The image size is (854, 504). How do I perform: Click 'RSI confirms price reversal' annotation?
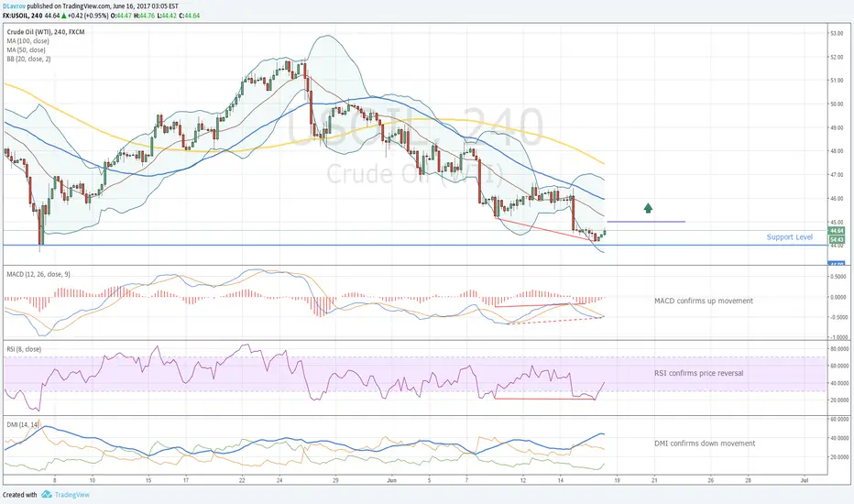[699, 373]
